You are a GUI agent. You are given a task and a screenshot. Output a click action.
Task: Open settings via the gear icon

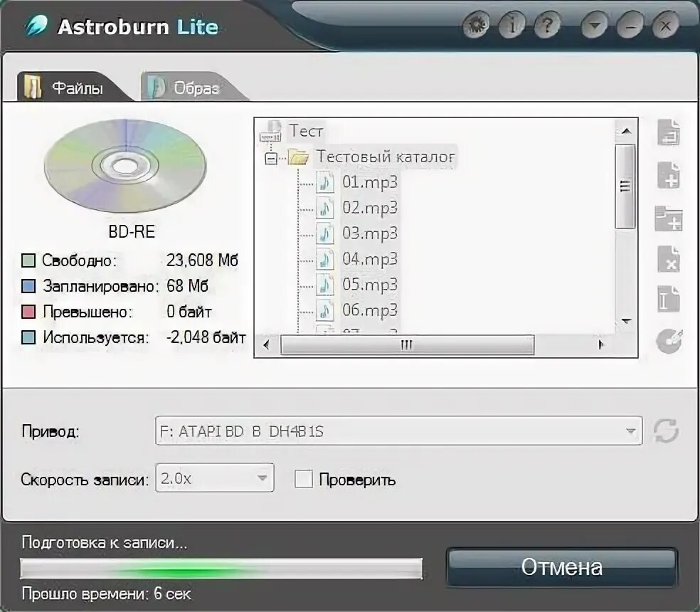(x=476, y=25)
